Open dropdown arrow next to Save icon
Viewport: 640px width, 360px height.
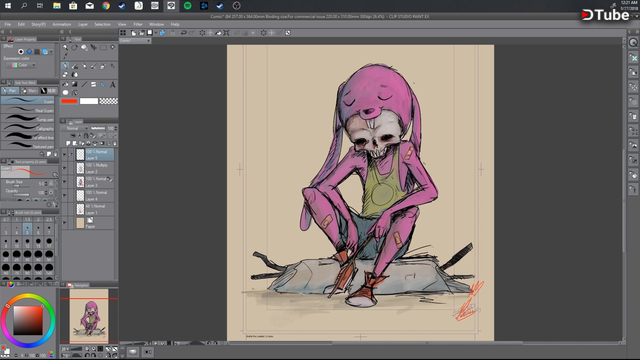(156, 33)
